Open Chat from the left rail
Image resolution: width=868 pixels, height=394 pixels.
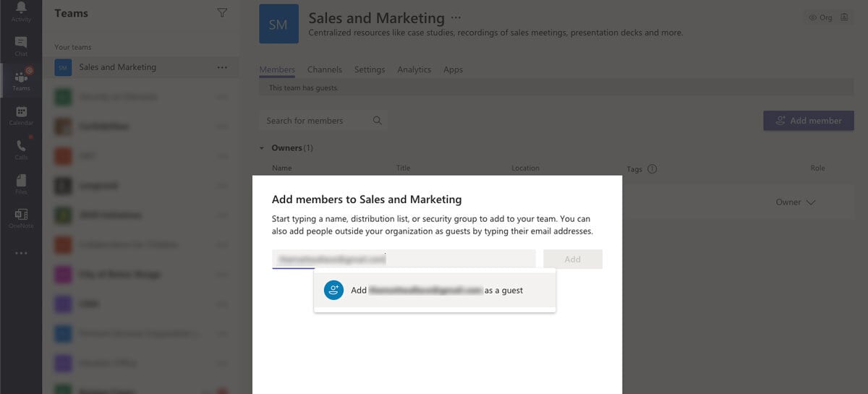coord(21,46)
